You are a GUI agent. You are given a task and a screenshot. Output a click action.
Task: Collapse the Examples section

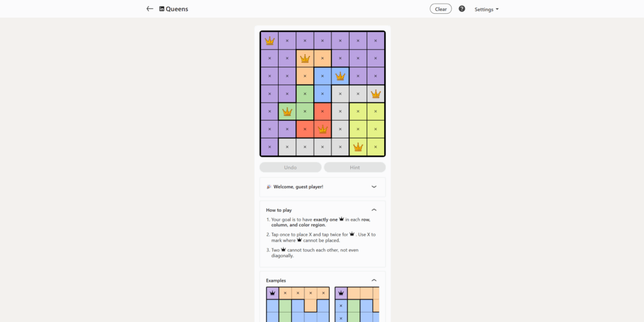point(374,280)
